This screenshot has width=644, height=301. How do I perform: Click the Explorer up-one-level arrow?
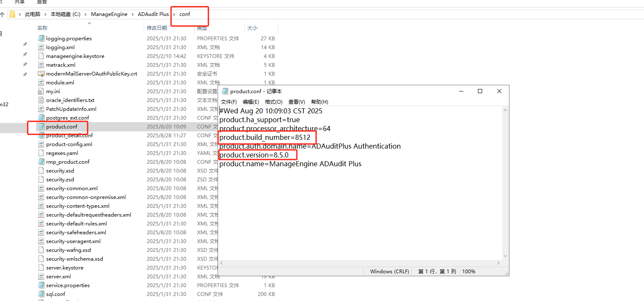[3, 14]
